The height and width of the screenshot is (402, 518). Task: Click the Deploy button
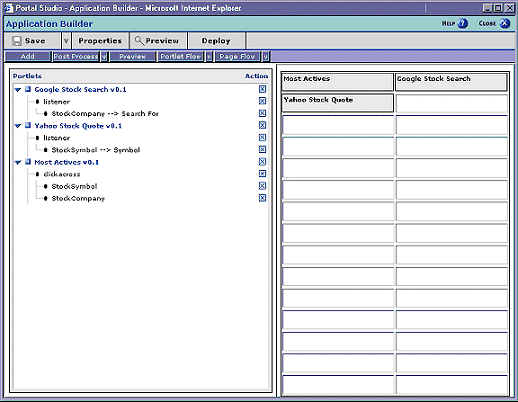click(216, 41)
